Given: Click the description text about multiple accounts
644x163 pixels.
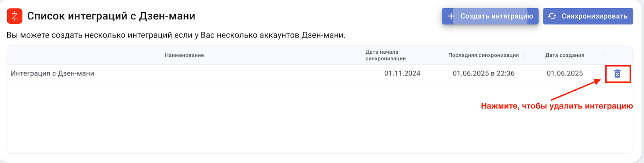Looking at the screenshot, I should coord(176,35).
